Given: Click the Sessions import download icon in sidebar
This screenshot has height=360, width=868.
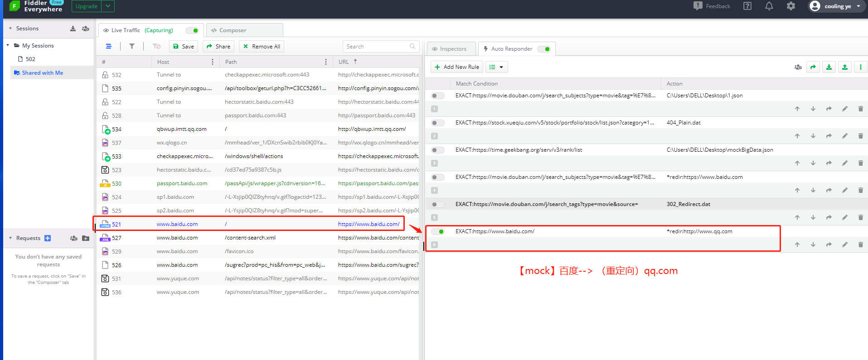Looking at the screenshot, I should click(x=73, y=29).
